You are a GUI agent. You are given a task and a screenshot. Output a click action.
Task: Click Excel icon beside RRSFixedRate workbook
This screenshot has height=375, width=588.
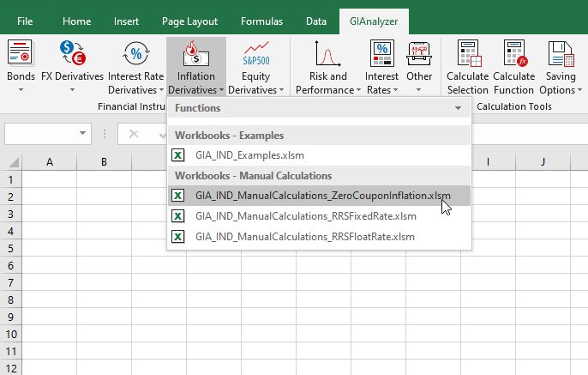tap(178, 216)
